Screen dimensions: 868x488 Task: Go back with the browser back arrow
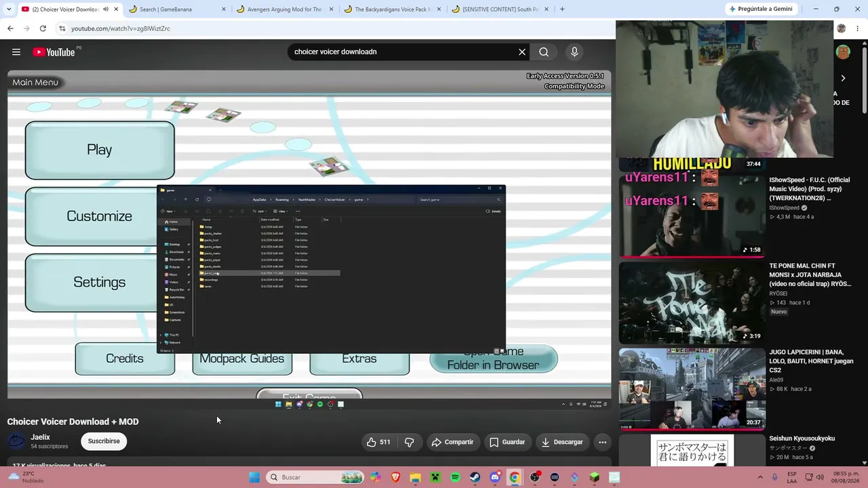point(10,28)
